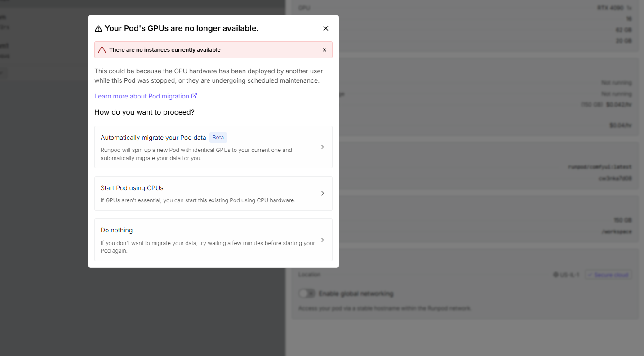Screen dimensions: 644x356
Task: Click the globe icon beside US-IL-1
Action: tap(555, 275)
